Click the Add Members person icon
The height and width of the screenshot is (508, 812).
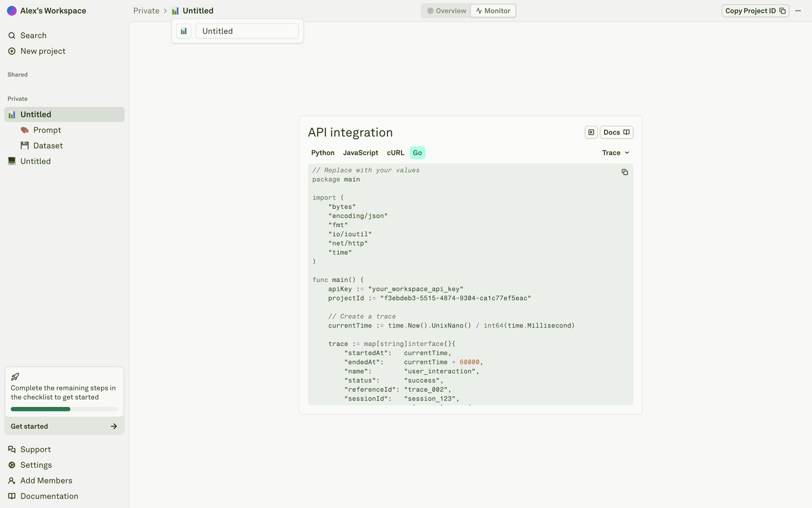click(x=12, y=480)
